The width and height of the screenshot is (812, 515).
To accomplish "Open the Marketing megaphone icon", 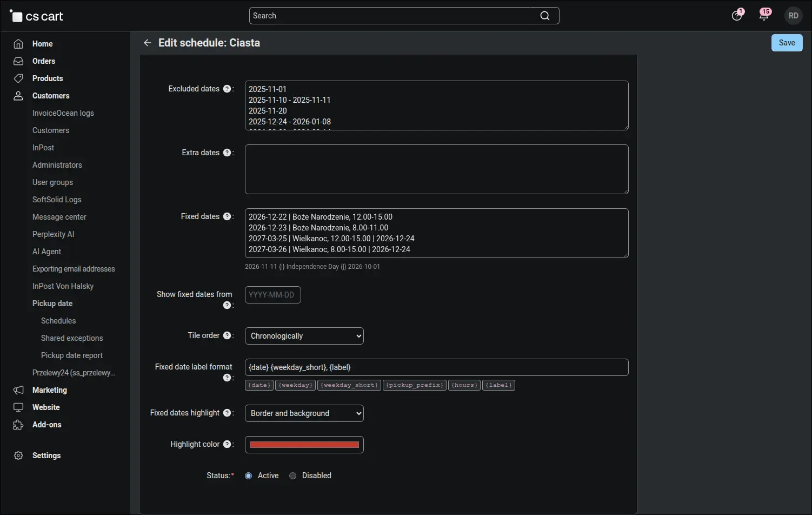I will pyautogui.click(x=18, y=390).
